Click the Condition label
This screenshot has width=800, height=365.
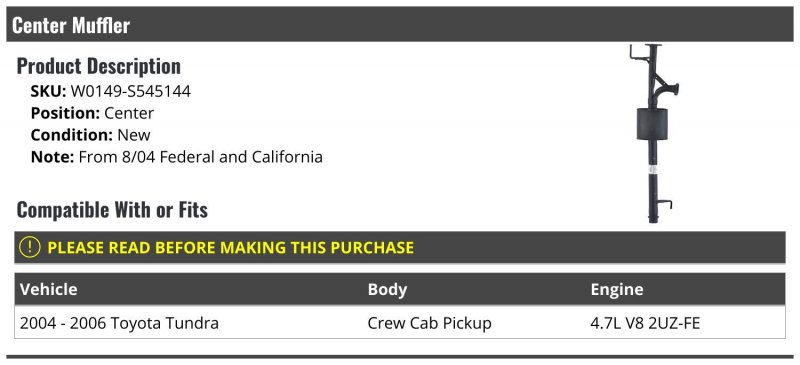(x=71, y=135)
